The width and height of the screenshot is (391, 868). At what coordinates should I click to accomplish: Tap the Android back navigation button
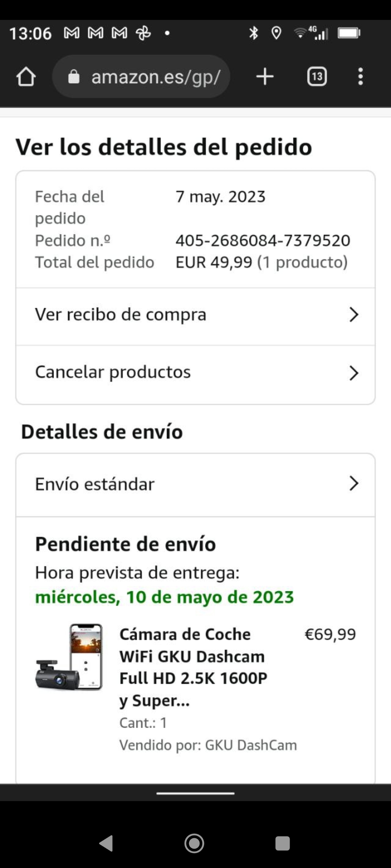[x=106, y=843]
